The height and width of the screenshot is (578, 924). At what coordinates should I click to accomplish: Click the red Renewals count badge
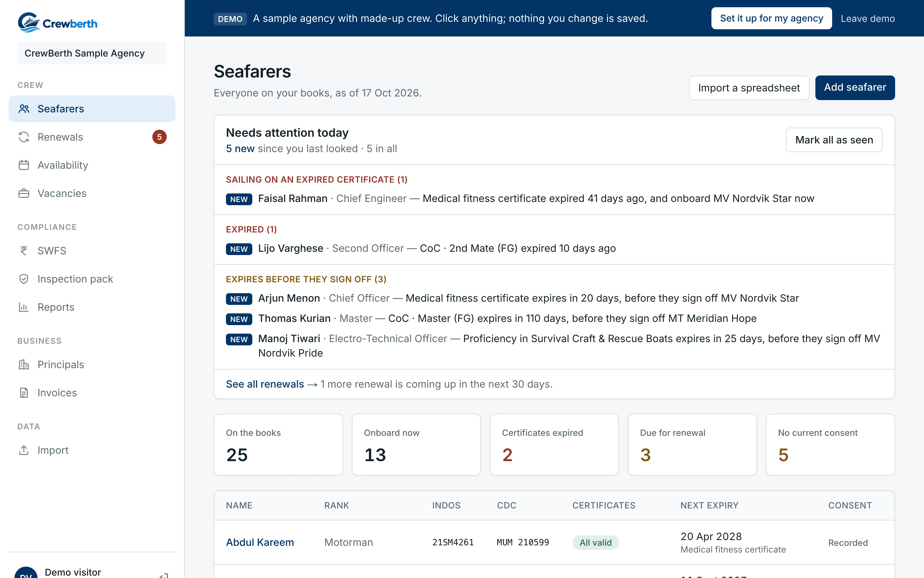(159, 137)
